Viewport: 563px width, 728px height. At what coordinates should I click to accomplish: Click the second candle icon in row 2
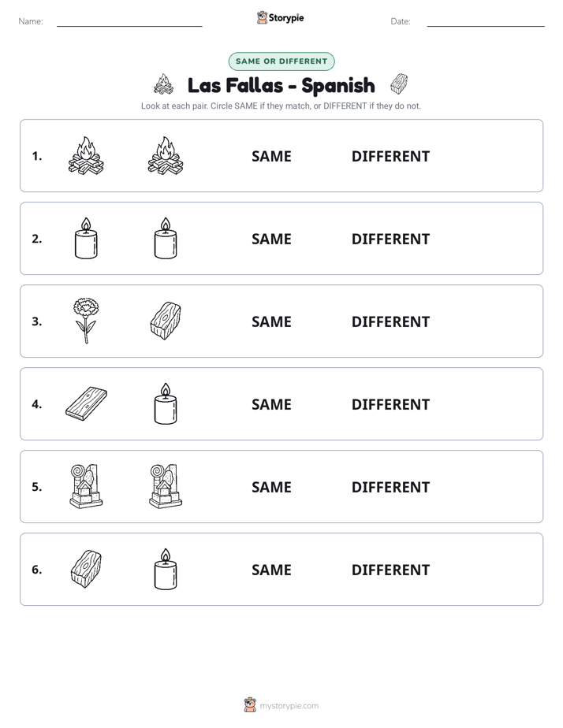pyautogui.click(x=166, y=238)
